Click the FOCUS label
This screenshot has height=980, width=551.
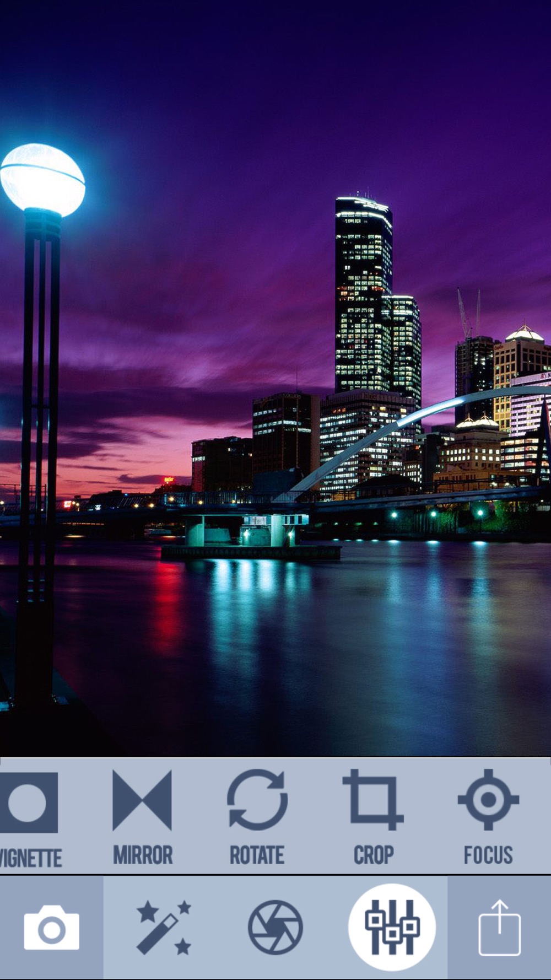488,855
